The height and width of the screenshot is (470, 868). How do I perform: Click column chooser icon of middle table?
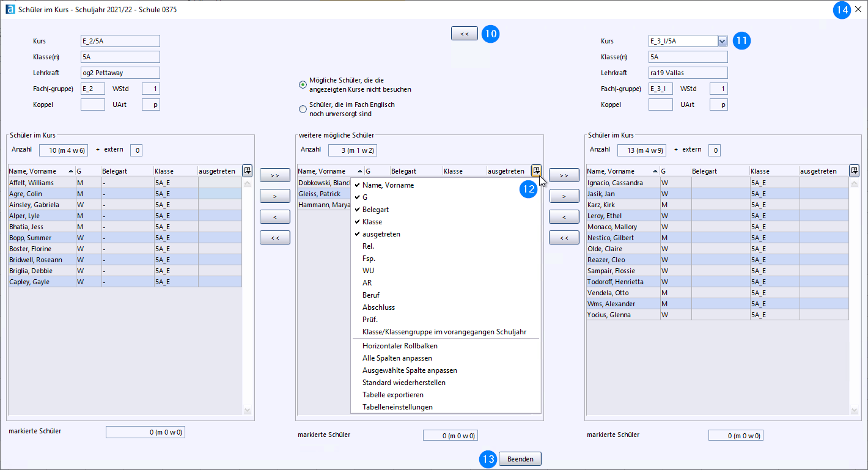pos(536,171)
